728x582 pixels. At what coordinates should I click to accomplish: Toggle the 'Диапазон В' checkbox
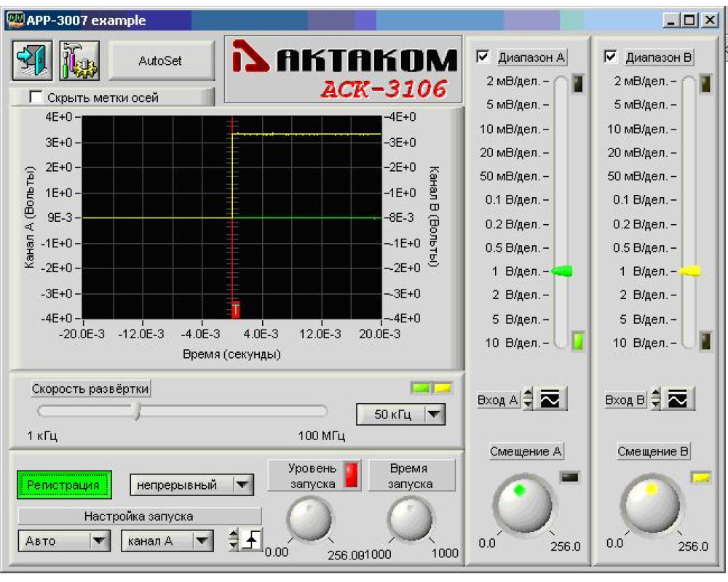610,57
